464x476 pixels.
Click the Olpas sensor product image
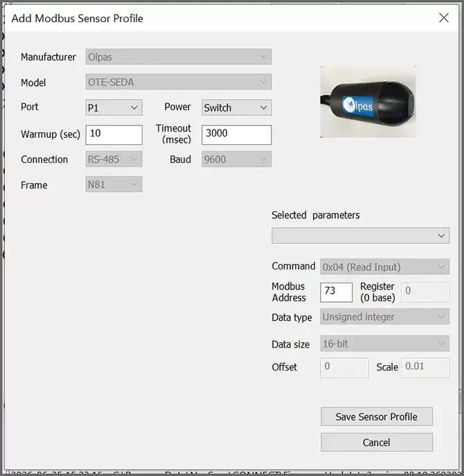[368, 102]
